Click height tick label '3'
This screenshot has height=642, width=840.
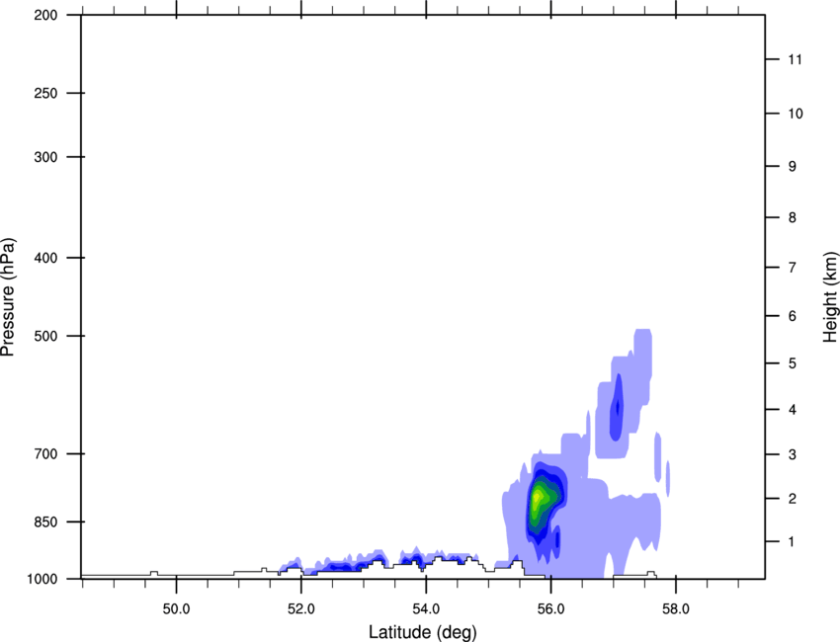(793, 454)
